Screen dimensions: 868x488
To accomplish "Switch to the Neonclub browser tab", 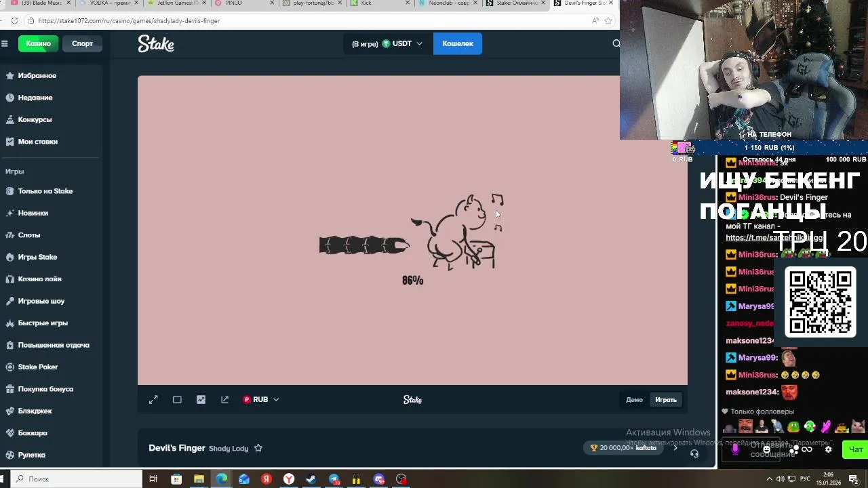I will 449,3.
